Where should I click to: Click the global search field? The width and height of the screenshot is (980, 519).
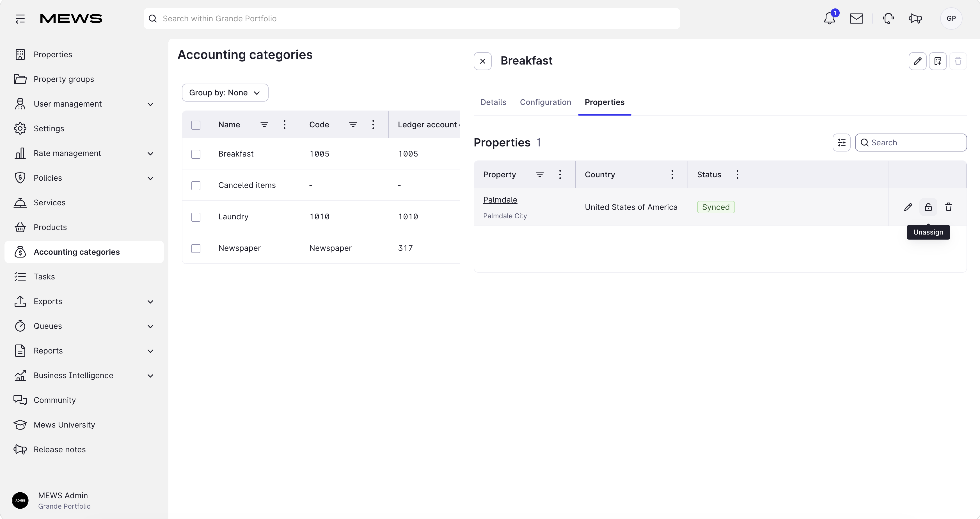pos(412,19)
